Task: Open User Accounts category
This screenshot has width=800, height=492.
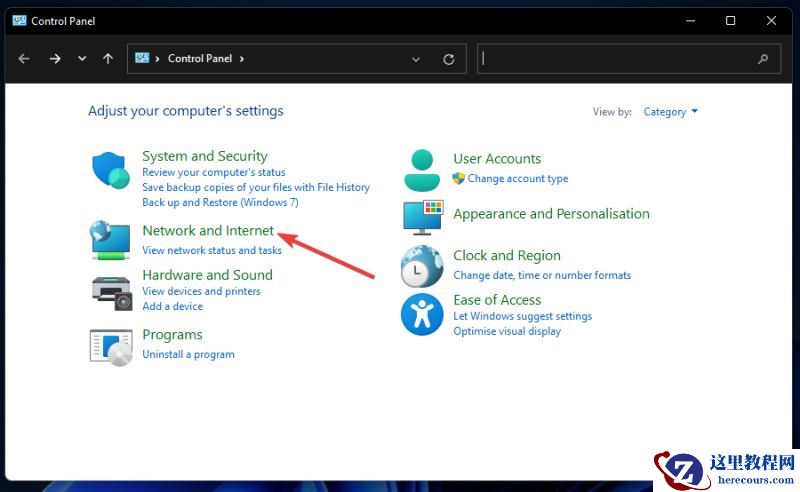Action: tap(497, 159)
